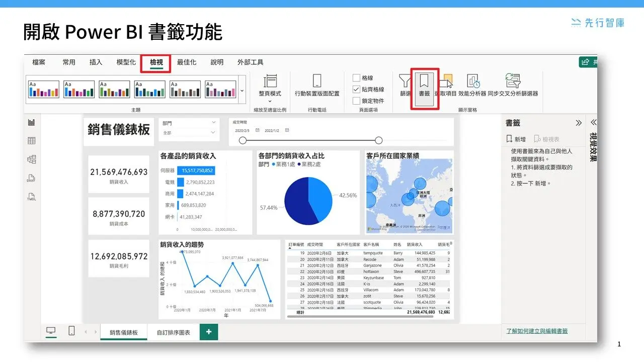Add a new report page (plus button)
Image resolution: width=644 pixels, height=362 pixels.
pyautogui.click(x=209, y=332)
